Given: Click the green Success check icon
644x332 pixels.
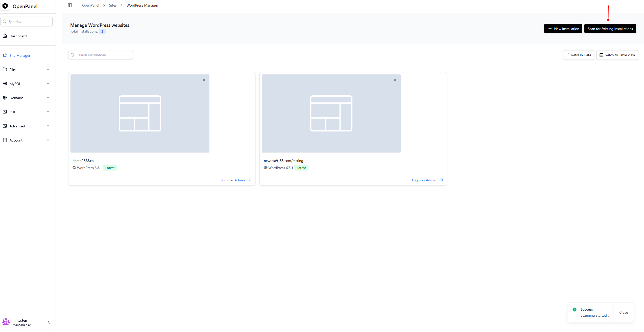Looking at the screenshot, I should tap(575, 310).
